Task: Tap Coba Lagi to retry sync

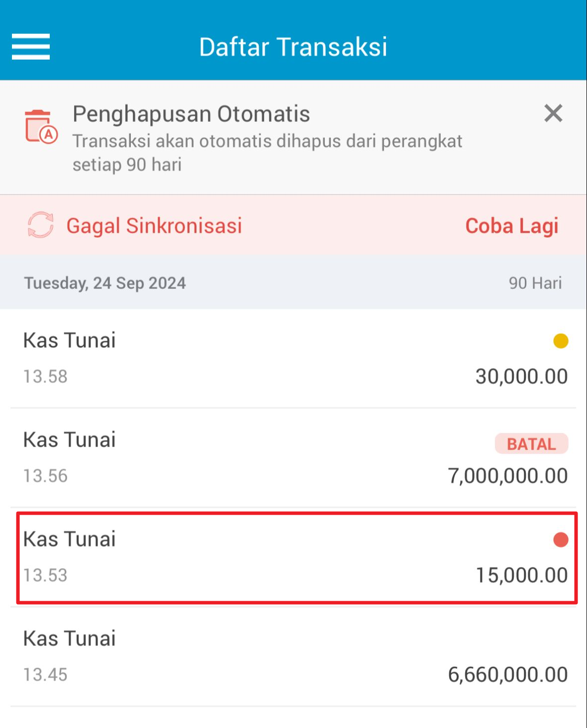Action: coord(512,226)
